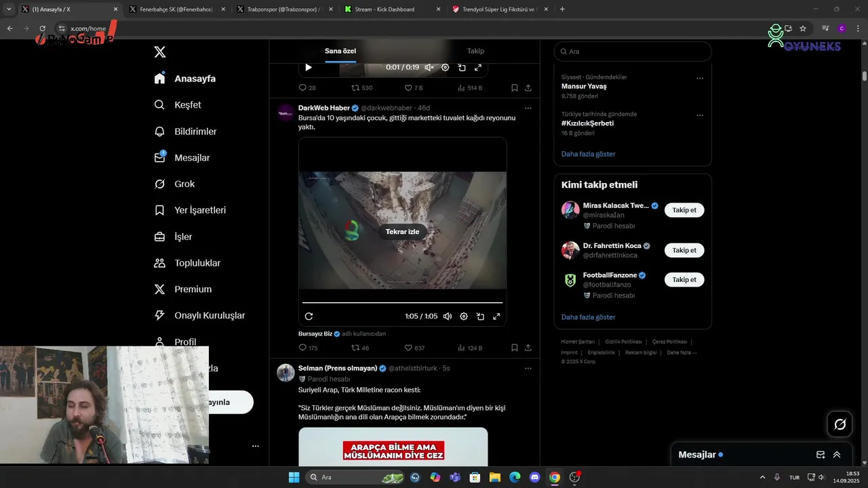Open Grok from the sidebar
Screen dimensions: 868x488
(174, 184)
